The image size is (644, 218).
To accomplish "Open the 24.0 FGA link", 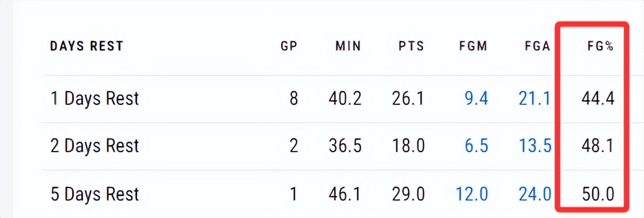I will [535, 194].
